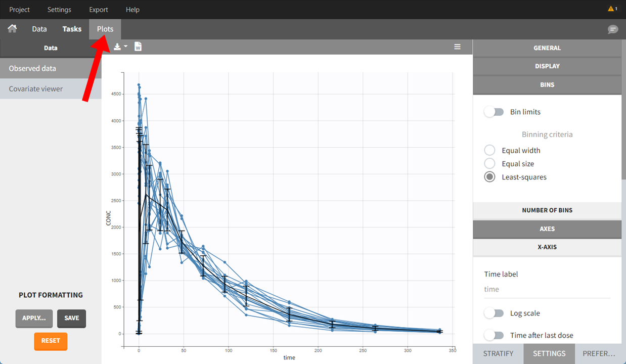Switch to the Stratify tab

498,354
